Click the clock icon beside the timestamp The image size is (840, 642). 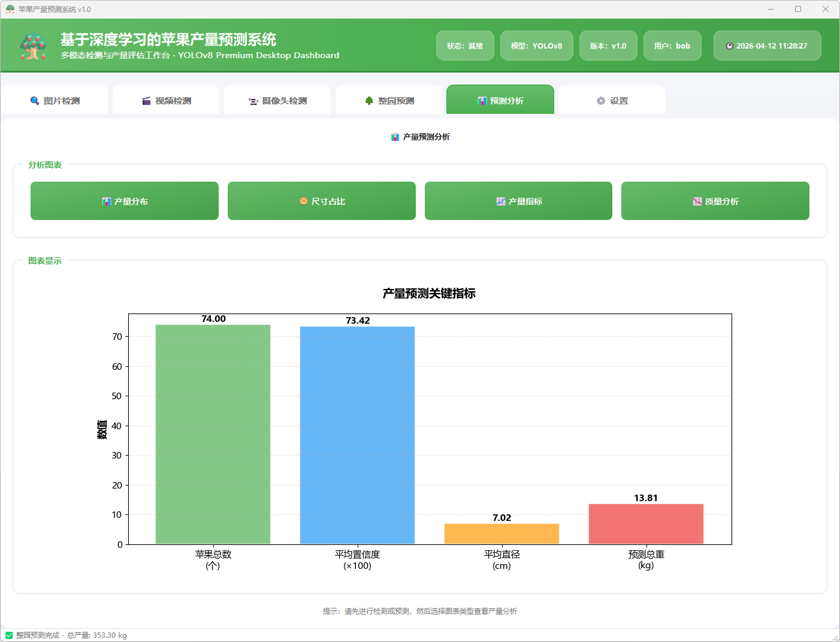(729, 46)
